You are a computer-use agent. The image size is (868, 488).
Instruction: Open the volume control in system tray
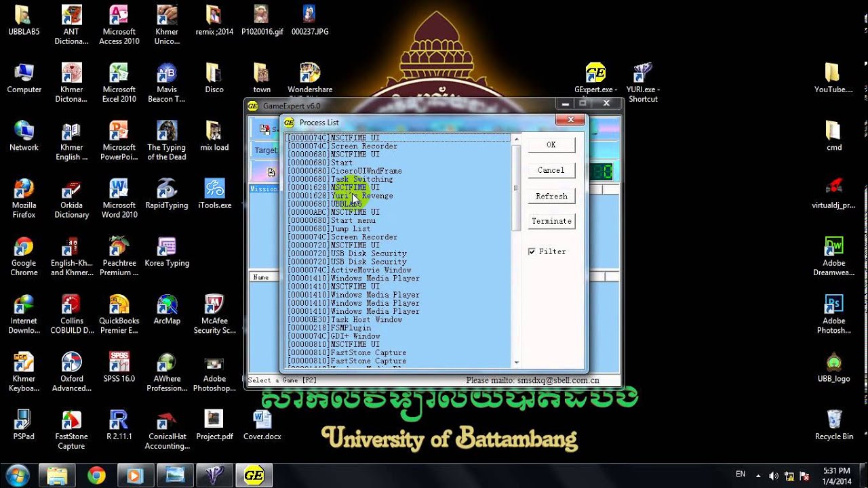tap(774, 475)
